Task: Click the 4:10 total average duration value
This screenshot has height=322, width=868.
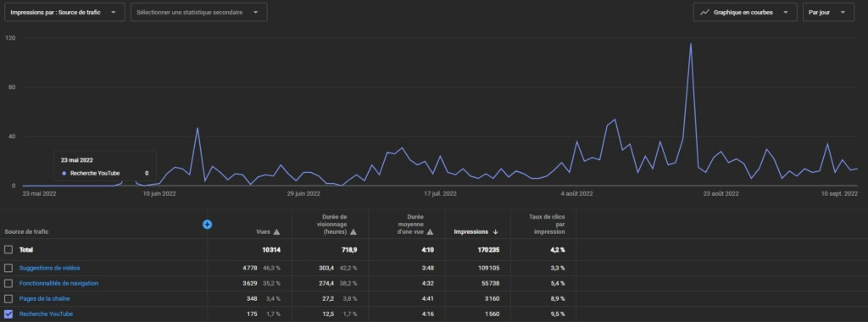Action: pos(428,250)
